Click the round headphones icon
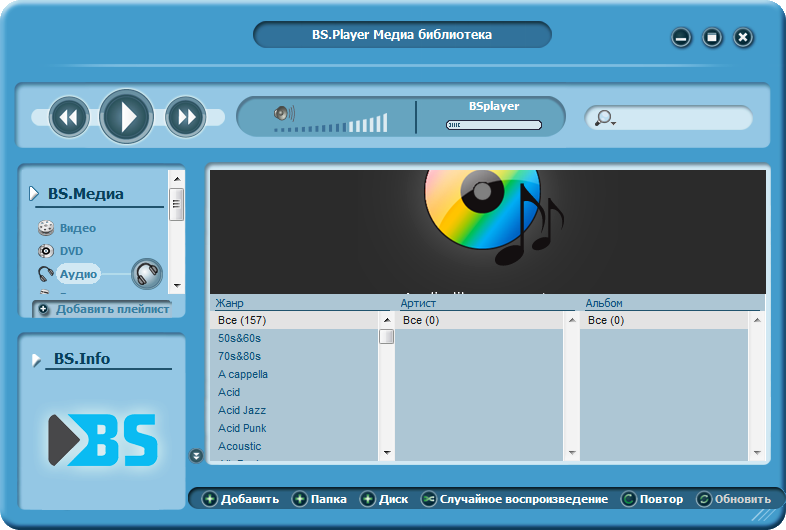The height and width of the screenshot is (530, 786). [x=147, y=272]
